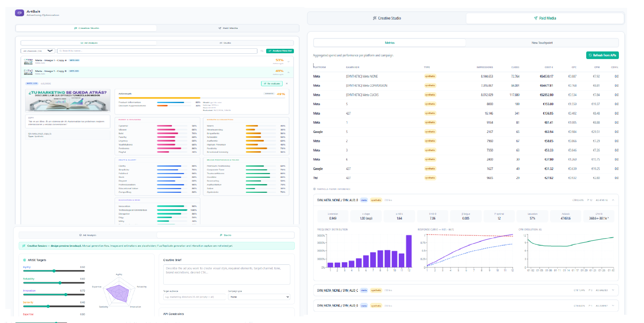Click the ArtBait purple logo icon

(x=19, y=13)
